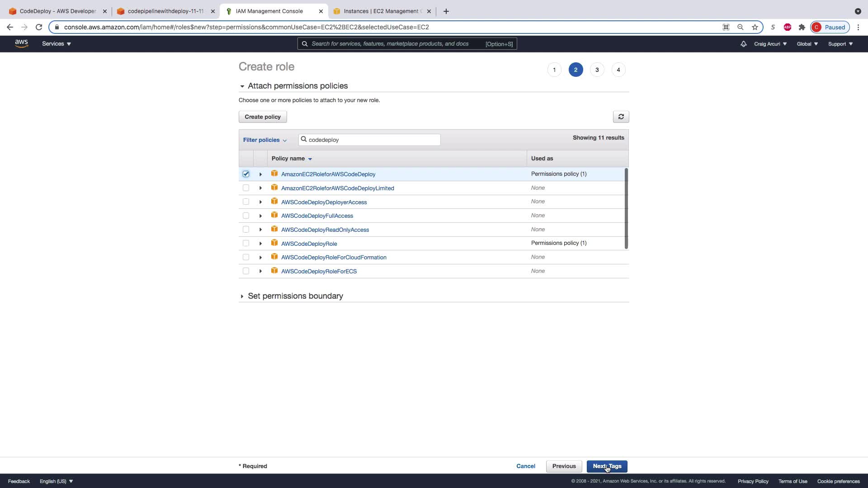Bookmark page with the star icon
Screen dimensions: 868x488
[x=755, y=27]
